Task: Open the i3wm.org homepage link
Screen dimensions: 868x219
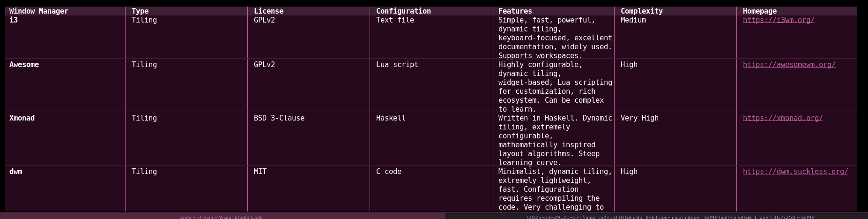Action: [778, 20]
